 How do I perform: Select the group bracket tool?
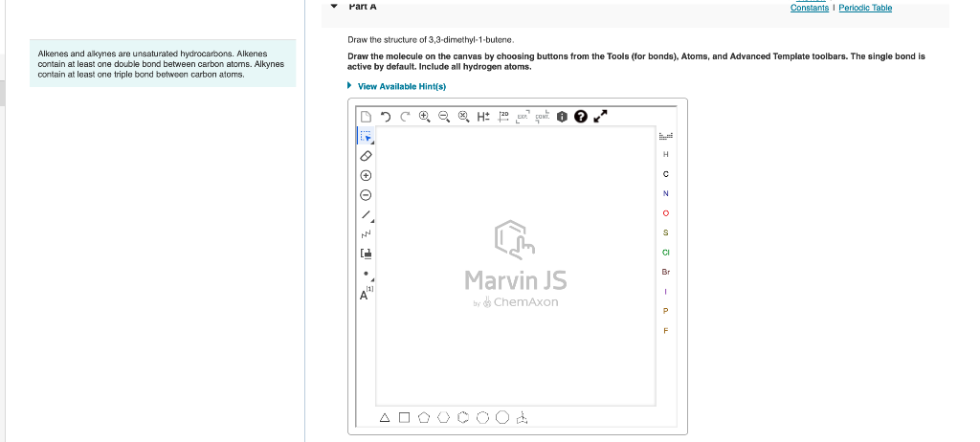(367, 254)
